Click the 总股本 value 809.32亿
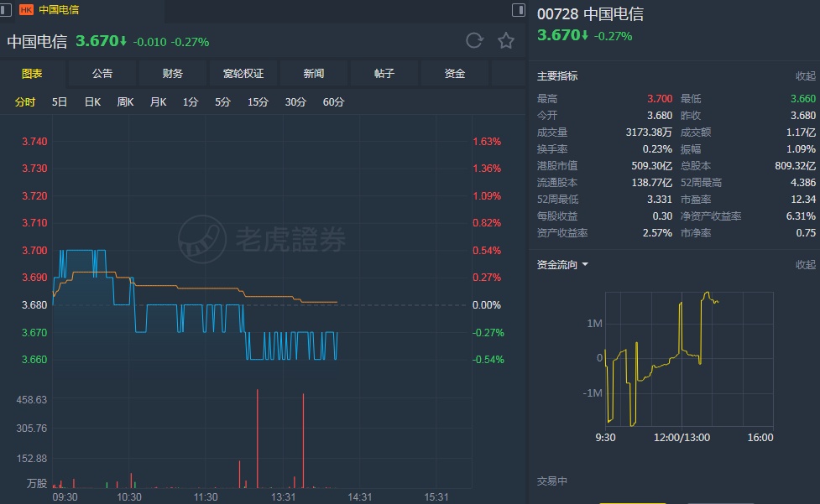The width and height of the screenshot is (820, 504). tap(795, 165)
